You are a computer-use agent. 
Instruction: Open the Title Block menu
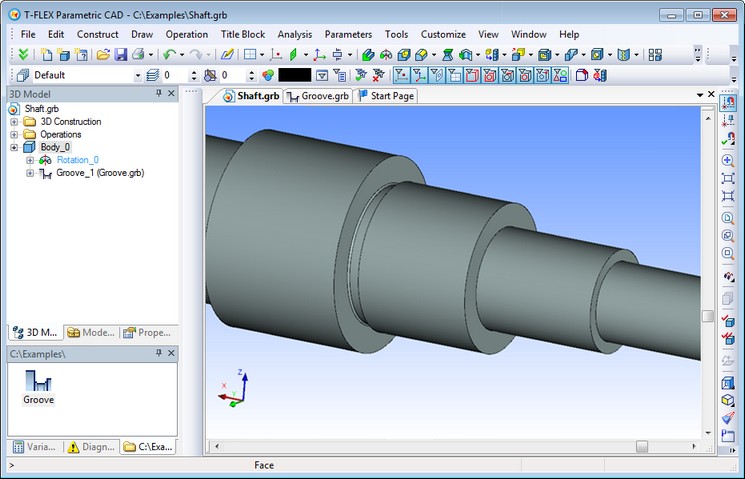[x=243, y=34]
